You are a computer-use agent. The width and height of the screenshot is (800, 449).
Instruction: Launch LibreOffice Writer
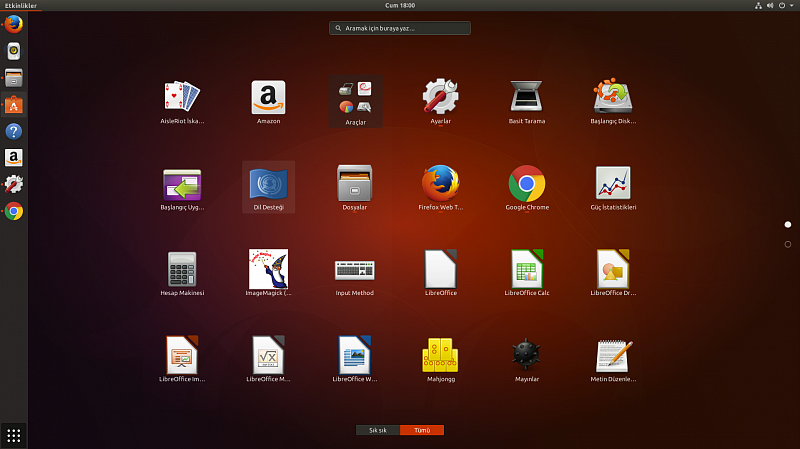[355, 359]
